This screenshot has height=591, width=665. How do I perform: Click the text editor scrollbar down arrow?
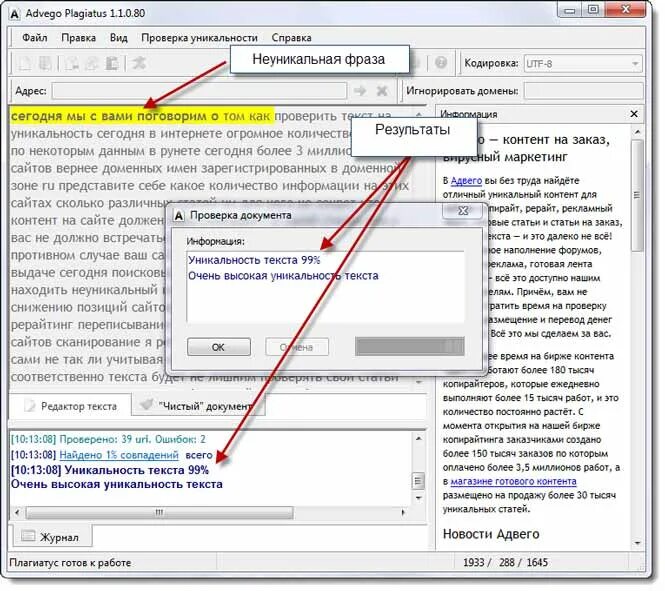(419, 382)
